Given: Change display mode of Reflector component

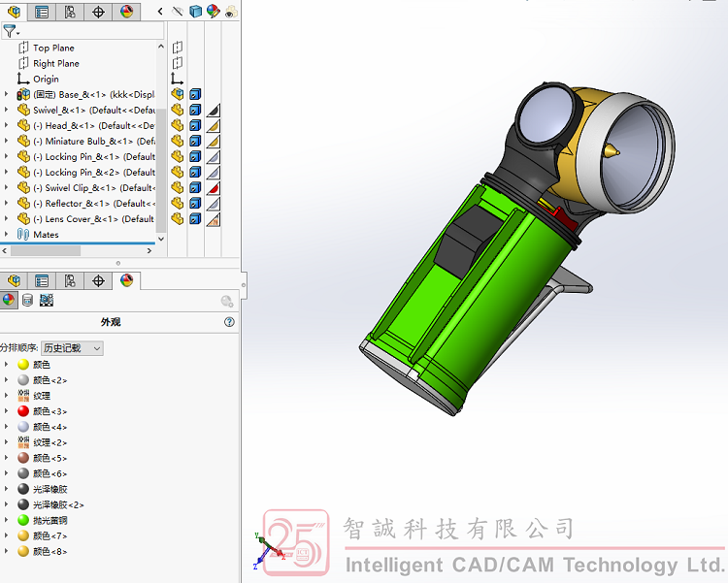Looking at the screenshot, I should click(195, 204).
